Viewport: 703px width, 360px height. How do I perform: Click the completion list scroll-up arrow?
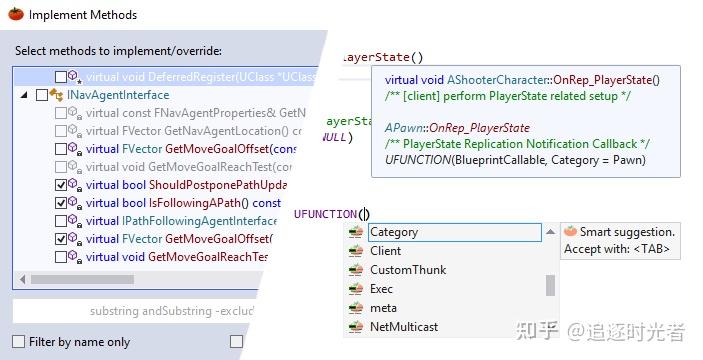pos(550,232)
